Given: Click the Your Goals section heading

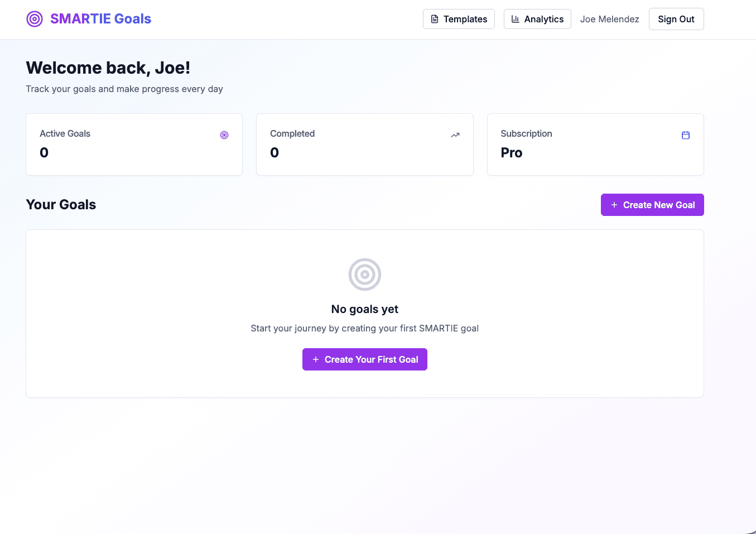Looking at the screenshot, I should tap(61, 205).
